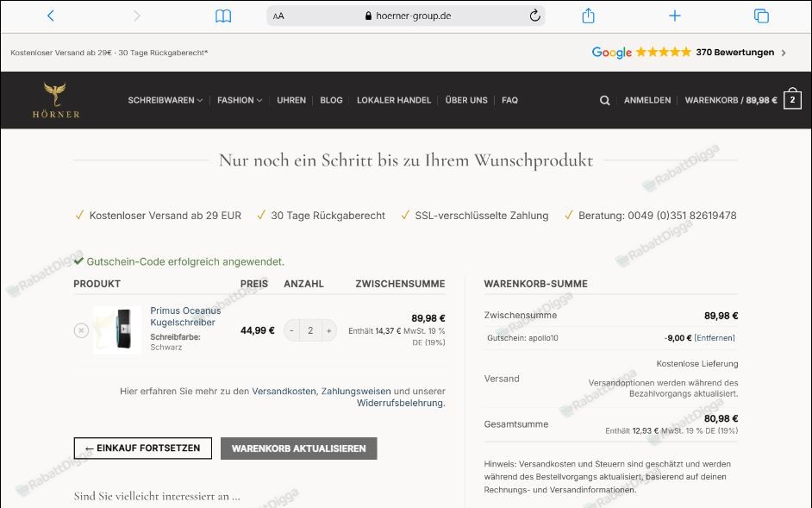Viewport: 812px width, 508px height.
Task: Open Google 370 Bewertungen reviews
Action: coord(689,53)
